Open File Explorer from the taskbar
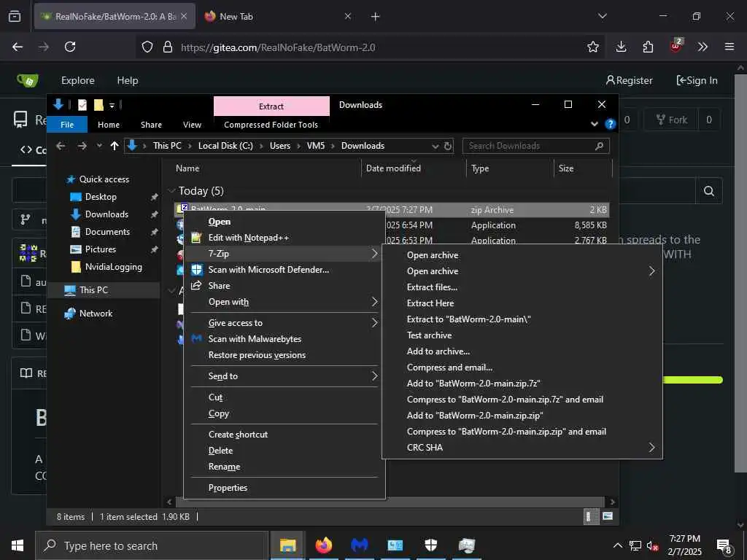The width and height of the screenshot is (747, 560). pyautogui.click(x=287, y=545)
